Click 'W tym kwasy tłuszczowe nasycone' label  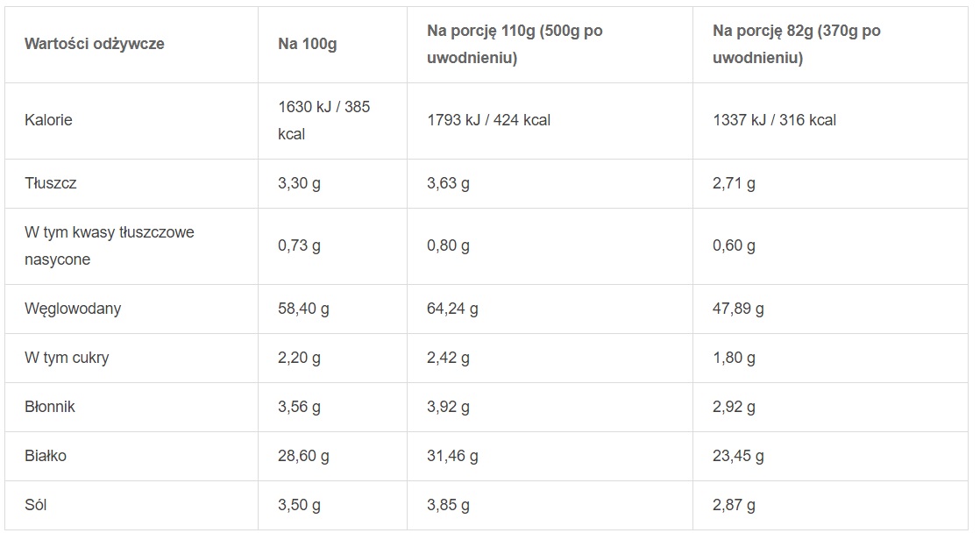click(x=109, y=245)
